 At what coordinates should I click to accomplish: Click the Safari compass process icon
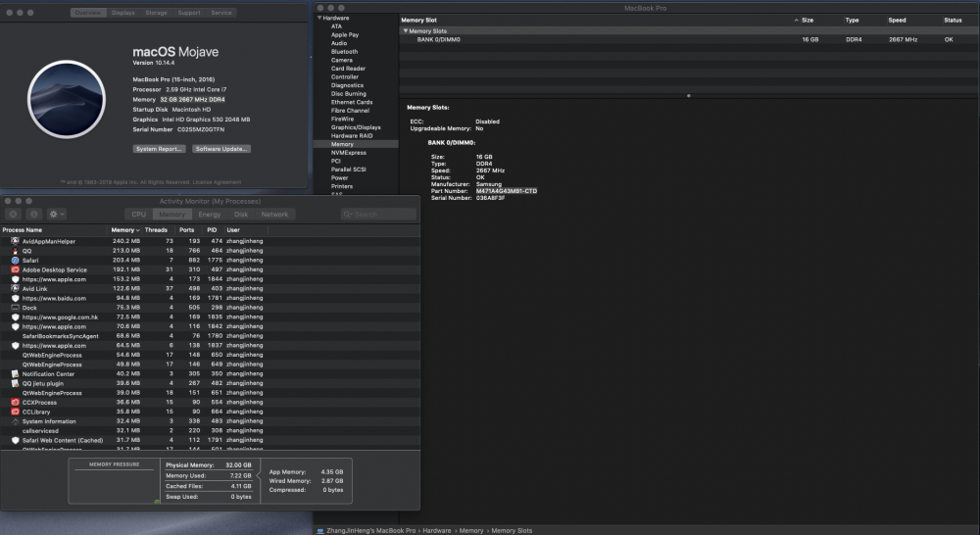click(x=15, y=260)
